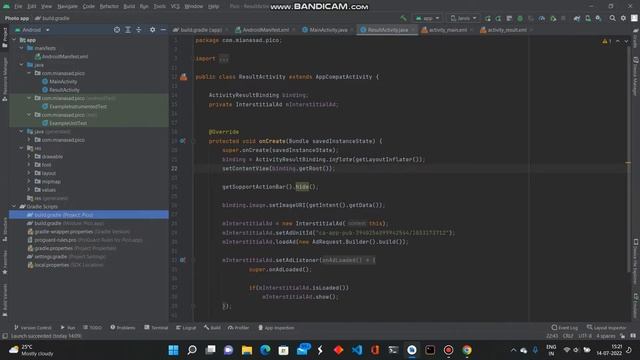
Task: Select MainActivity in project tree
Action: click(x=60, y=82)
